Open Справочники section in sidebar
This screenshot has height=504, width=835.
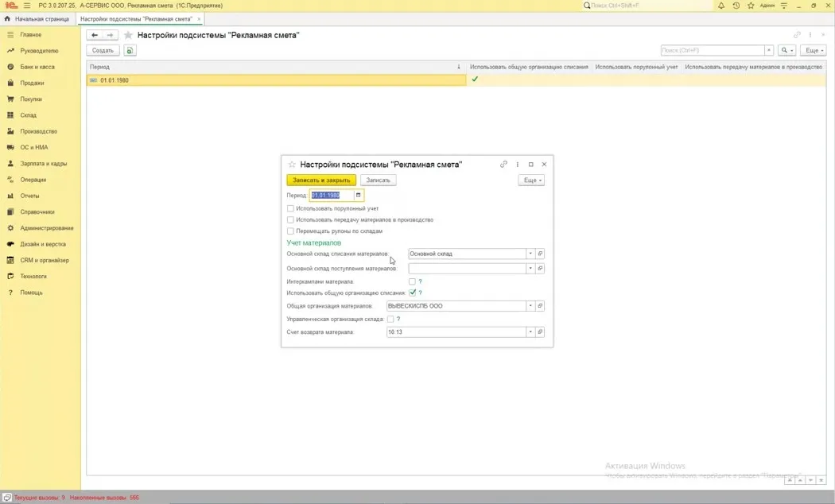pos(37,211)
